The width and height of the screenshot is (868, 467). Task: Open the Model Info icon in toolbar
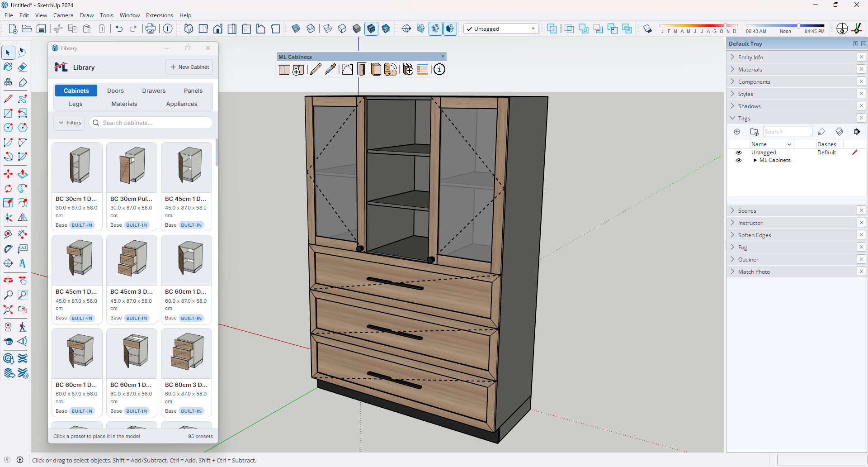point(168,29)
